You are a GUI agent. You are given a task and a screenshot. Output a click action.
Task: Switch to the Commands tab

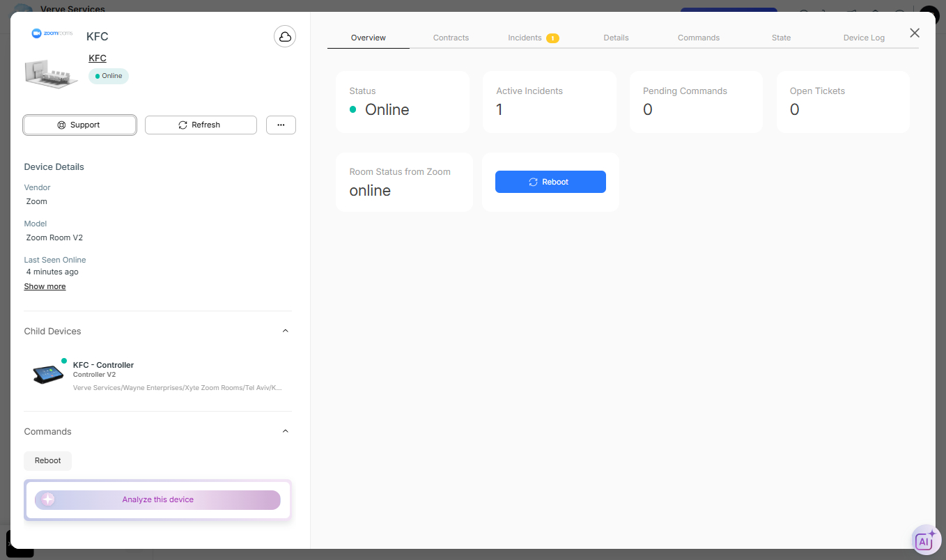click(699, 38)
